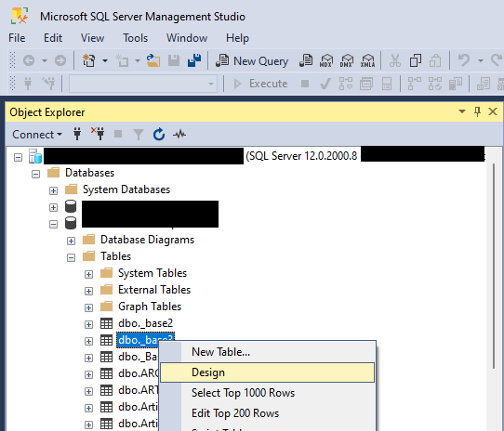504x431 pixels.
Task: Open the available databases combo box
Action: tap(143, 84)
